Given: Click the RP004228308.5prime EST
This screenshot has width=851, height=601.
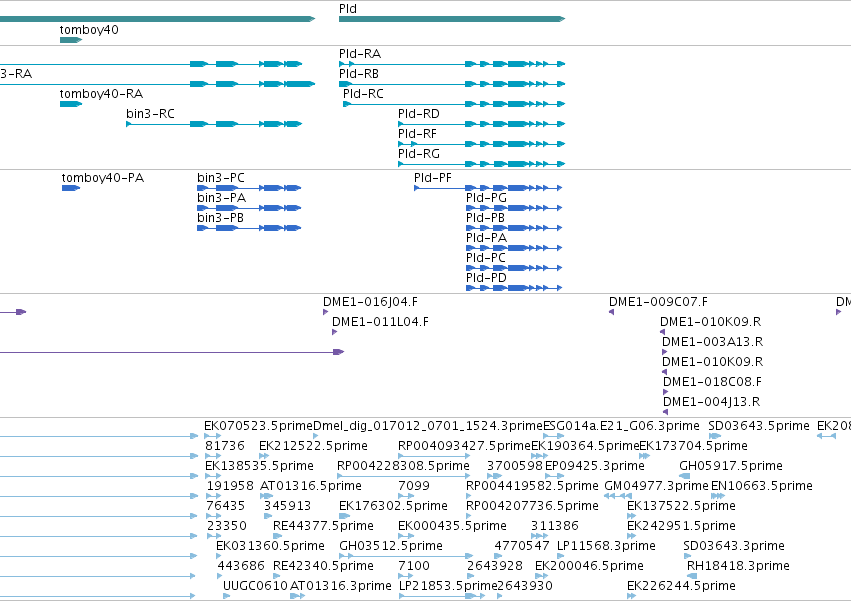Looking at the screenshot, I should pyautogui.click(x=403, y=476).
